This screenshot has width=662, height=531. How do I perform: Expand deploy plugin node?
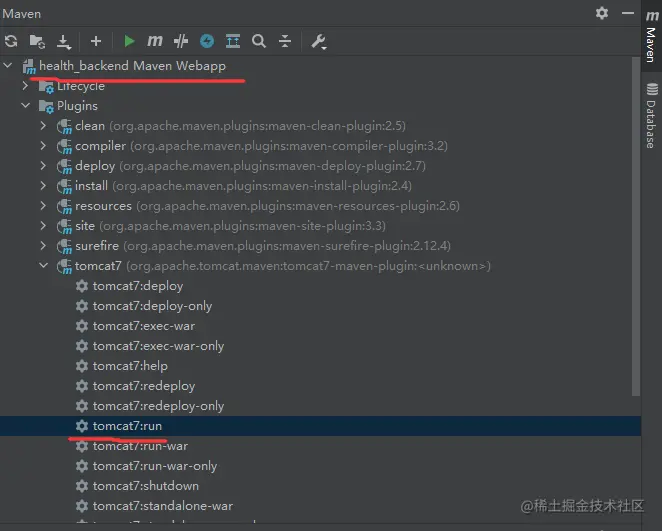pos(43,165)
